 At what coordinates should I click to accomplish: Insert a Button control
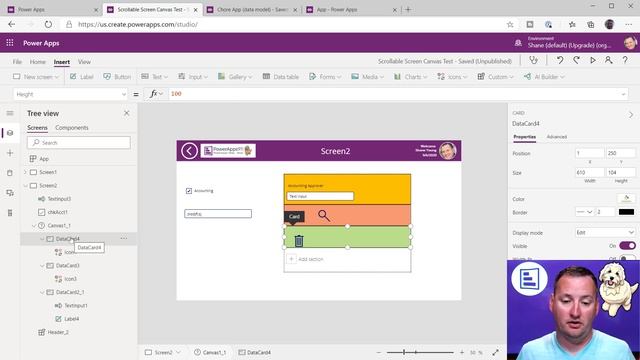tap(118, 77)
